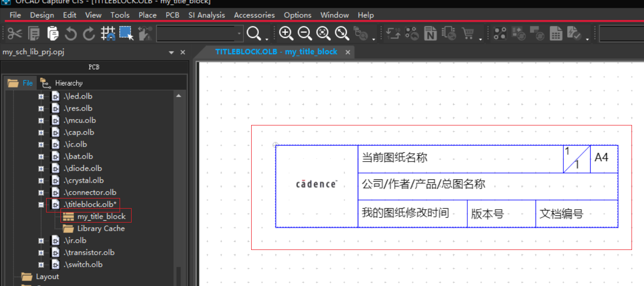The height and width of the screenshot is (286, 644).
Task: Toggle Snap to Grid magnet icon
Action: [x=108, y=33]
